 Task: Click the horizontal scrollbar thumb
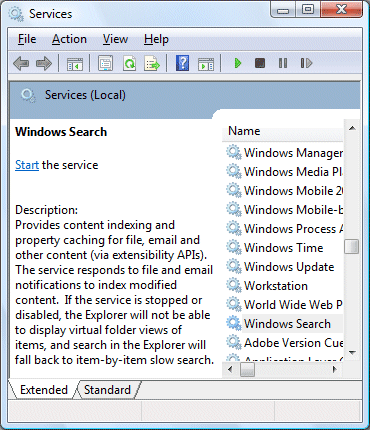pos(247,369)
